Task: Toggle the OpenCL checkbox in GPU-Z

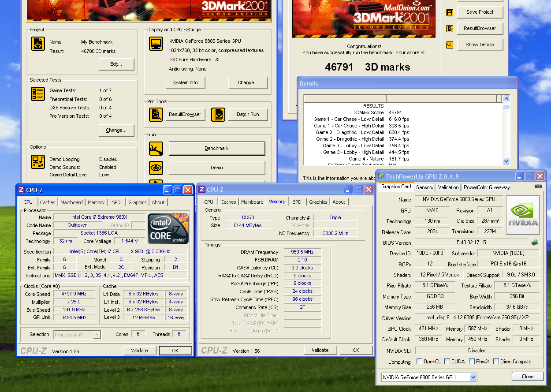Action: (420, 362)
